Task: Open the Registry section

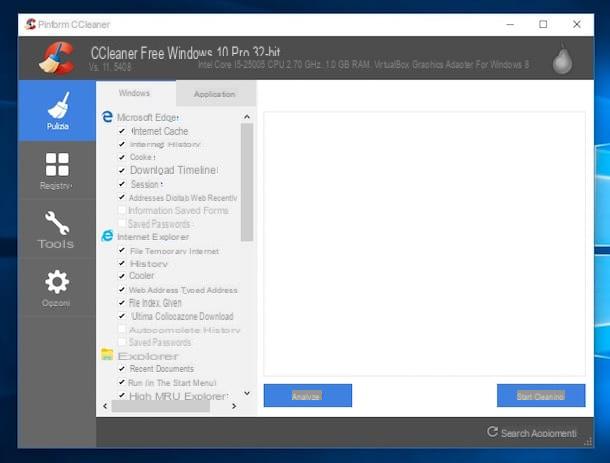Action: [57, 170]
